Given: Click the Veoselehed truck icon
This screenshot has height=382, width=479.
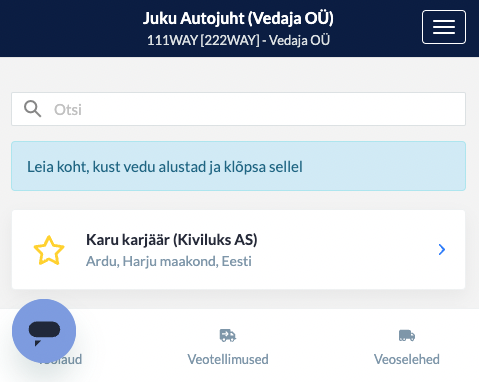Looking at the screenshot, I should [x=407, y=335].
